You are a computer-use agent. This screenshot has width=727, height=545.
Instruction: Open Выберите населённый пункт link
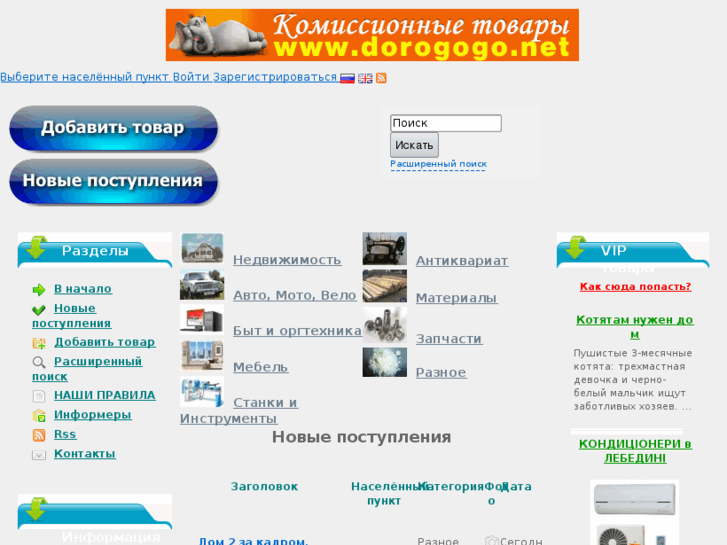click(84, 77)
